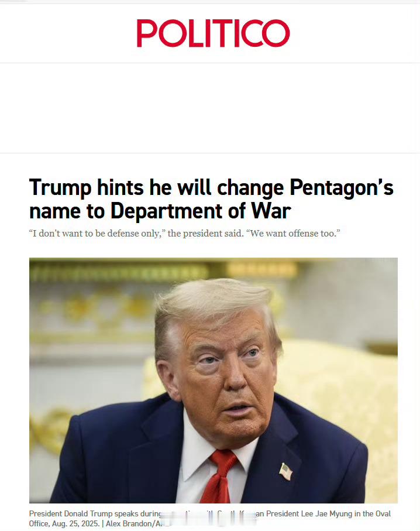Click 'Oval' at the caption line end
Viewport: 420px width, 531px height.
[383, 513]
